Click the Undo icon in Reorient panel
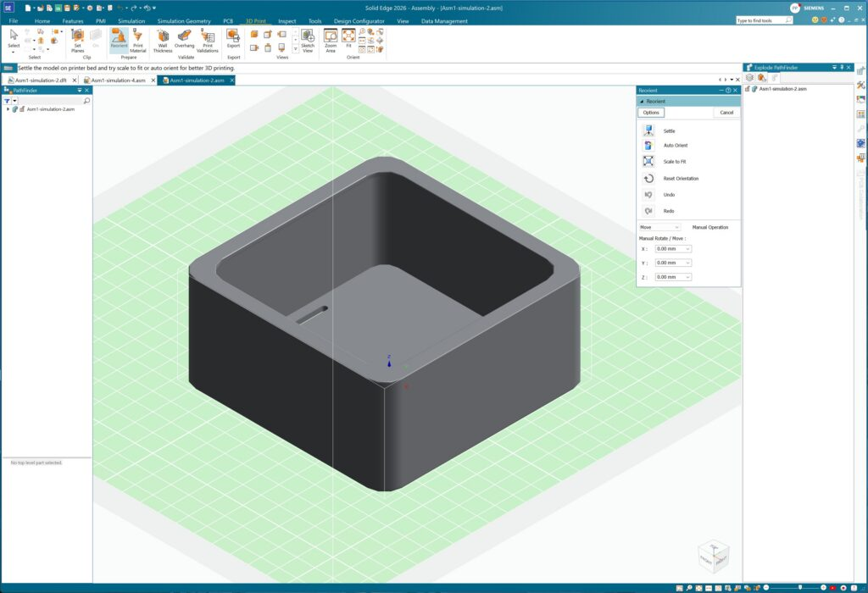This screenshot has height=593, width=868. [x=648, y=195]
